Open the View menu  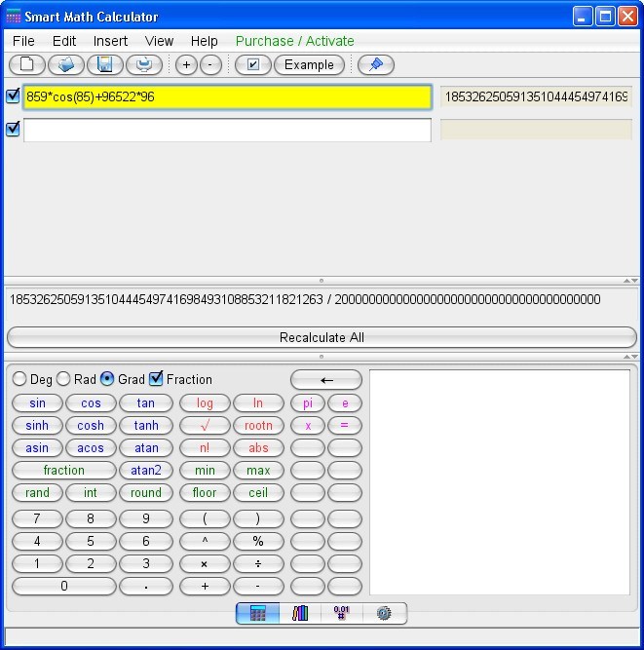pyautogui.click(x=159, y=41)
